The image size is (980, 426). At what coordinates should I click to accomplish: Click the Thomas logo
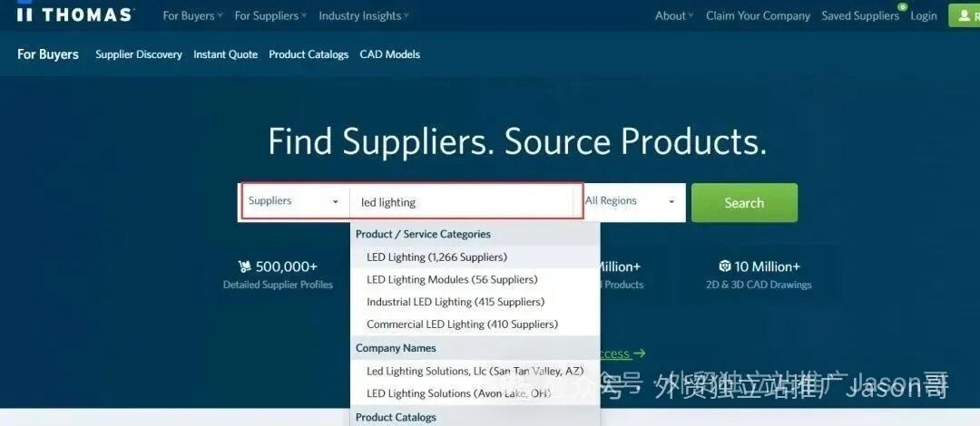coord(75,15)
